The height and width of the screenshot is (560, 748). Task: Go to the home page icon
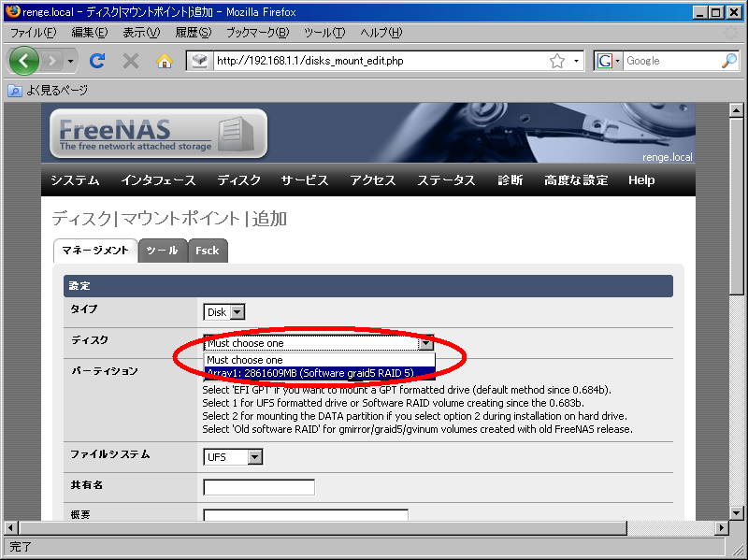pos(165,61)
